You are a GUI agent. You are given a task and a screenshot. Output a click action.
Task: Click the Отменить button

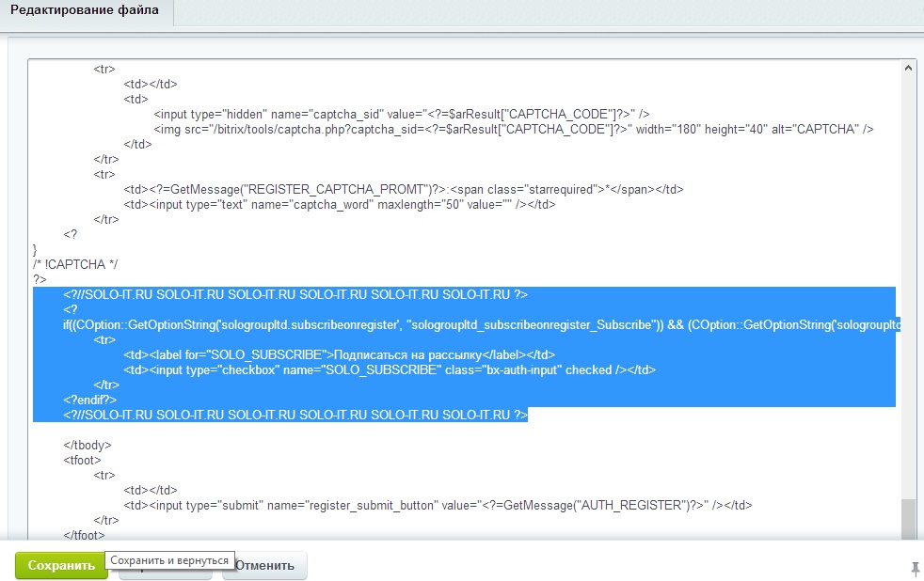(264, 565)
